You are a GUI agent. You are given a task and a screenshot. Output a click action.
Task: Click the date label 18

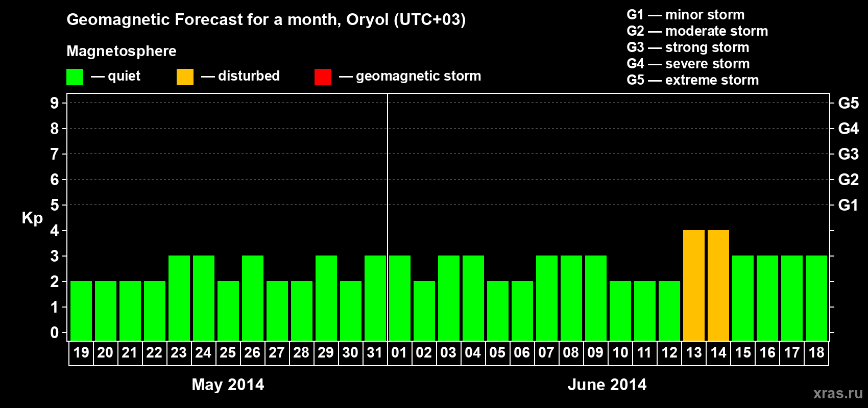(x=816, y=352)
